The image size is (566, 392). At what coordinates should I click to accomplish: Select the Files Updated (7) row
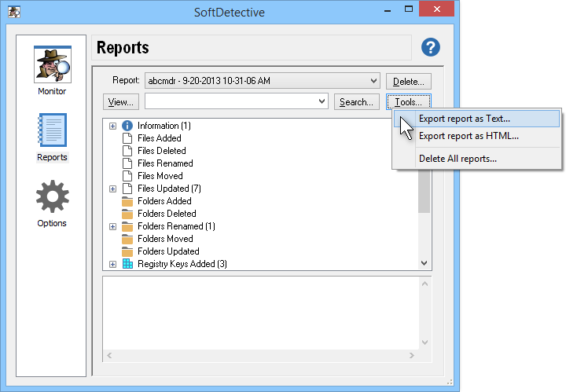169,189
